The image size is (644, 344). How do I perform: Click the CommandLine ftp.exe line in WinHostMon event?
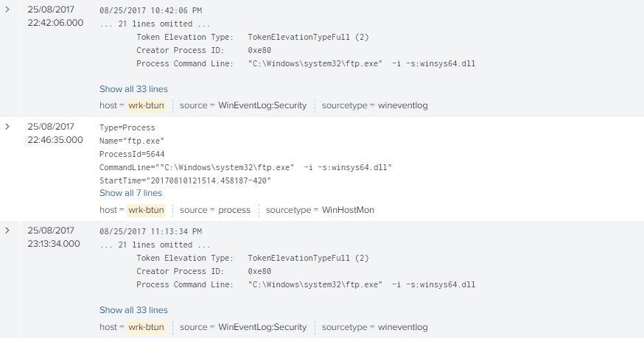(245, 167)
